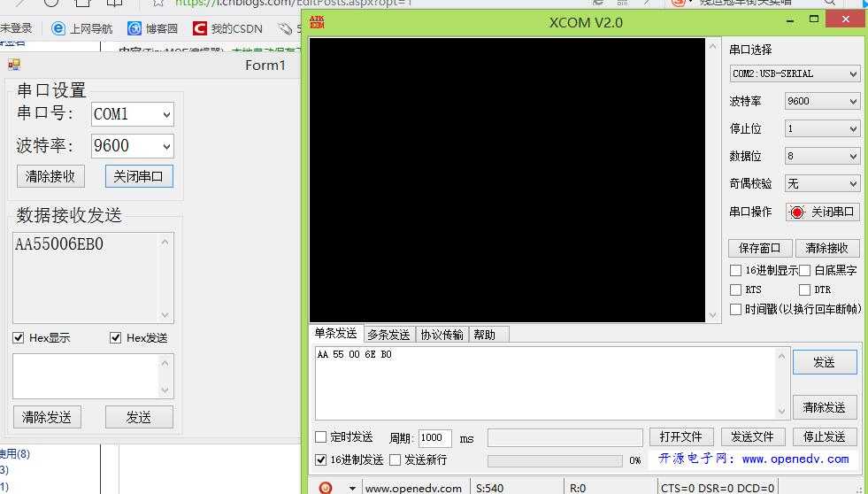Click the R:0 status bar entry

click(578, 488)
